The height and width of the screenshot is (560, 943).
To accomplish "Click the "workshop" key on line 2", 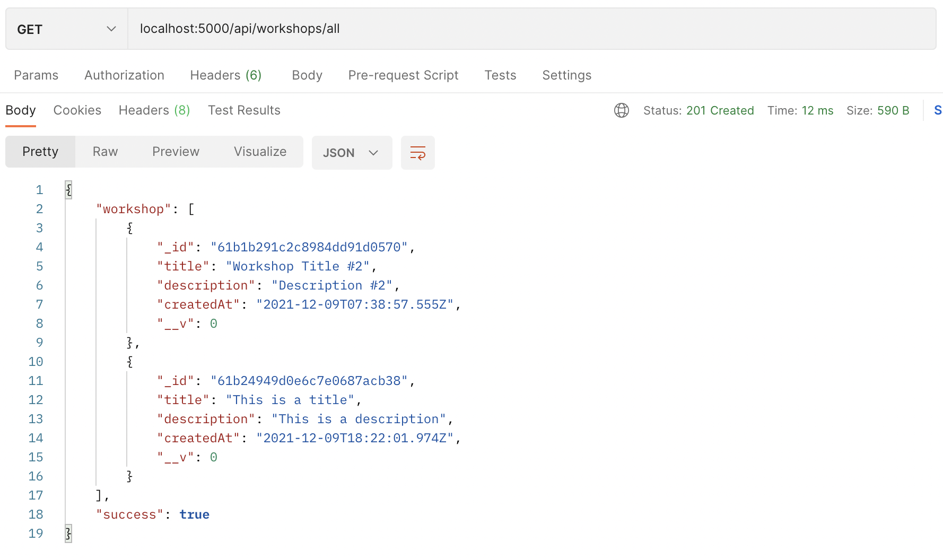I will pos(134,209).
